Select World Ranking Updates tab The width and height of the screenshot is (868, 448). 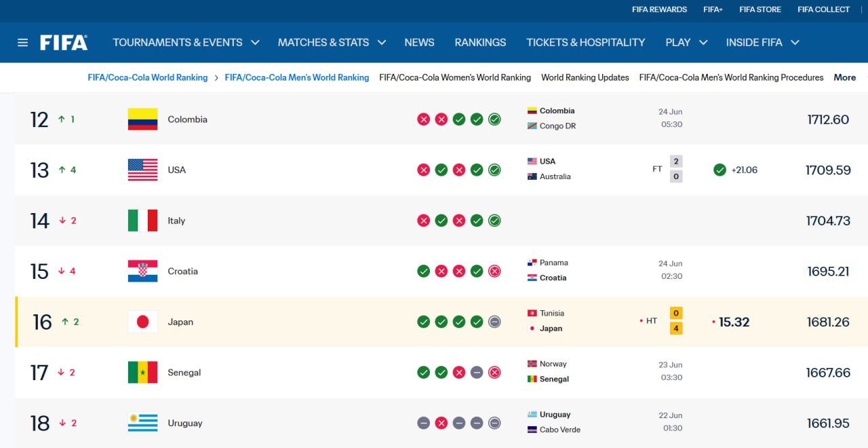tap(585, 77)
